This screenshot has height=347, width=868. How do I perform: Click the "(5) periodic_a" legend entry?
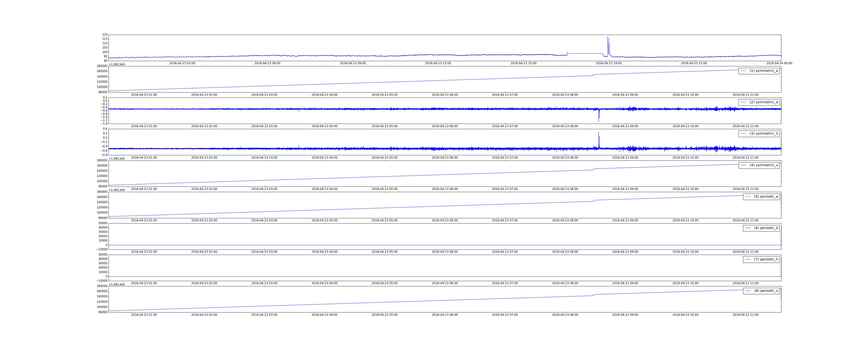[761, 196]
